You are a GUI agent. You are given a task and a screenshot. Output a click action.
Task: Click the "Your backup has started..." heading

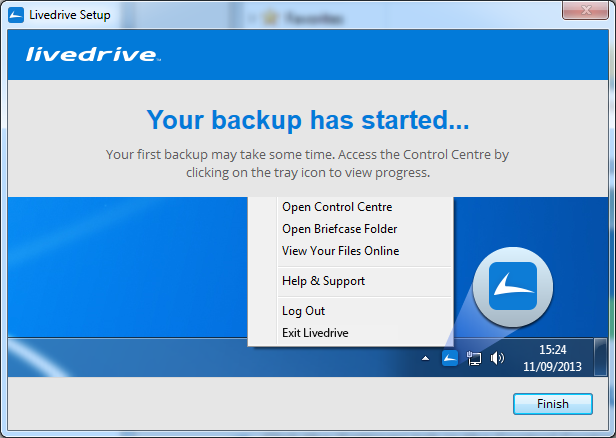click(308, 120)
